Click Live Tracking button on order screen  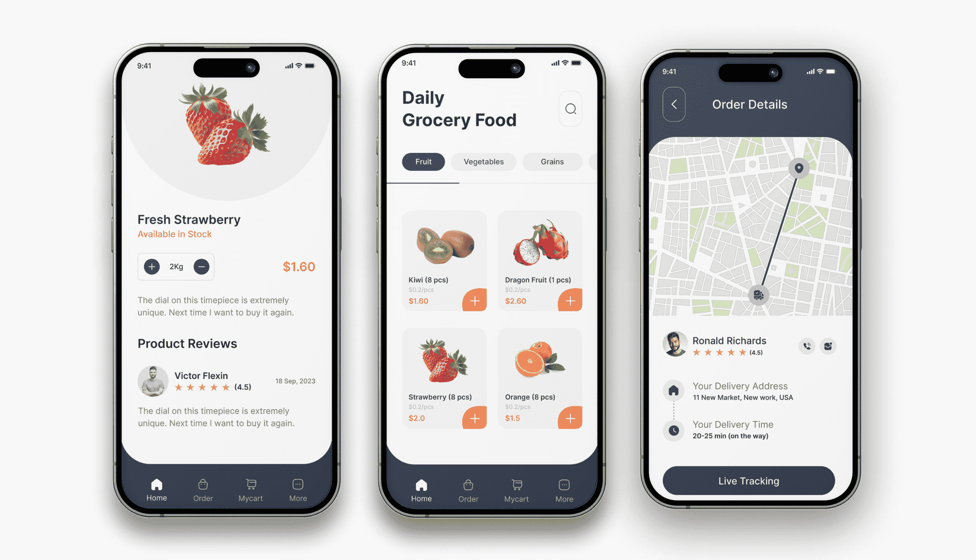(x=748, y=479)
